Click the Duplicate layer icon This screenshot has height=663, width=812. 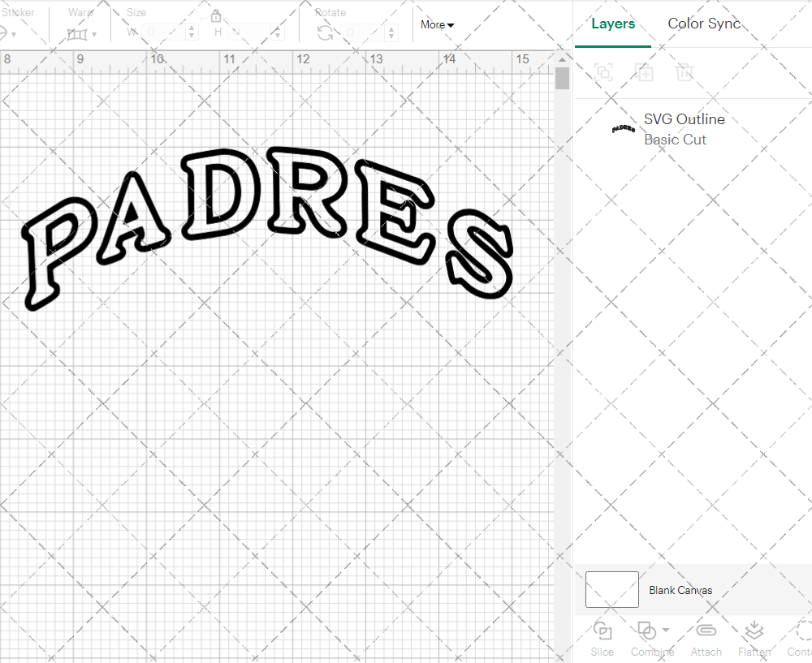click(x=645, y=72)
